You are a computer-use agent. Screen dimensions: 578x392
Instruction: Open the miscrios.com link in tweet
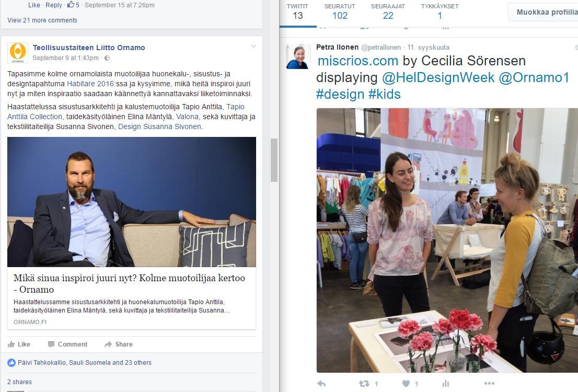point(358,61)
